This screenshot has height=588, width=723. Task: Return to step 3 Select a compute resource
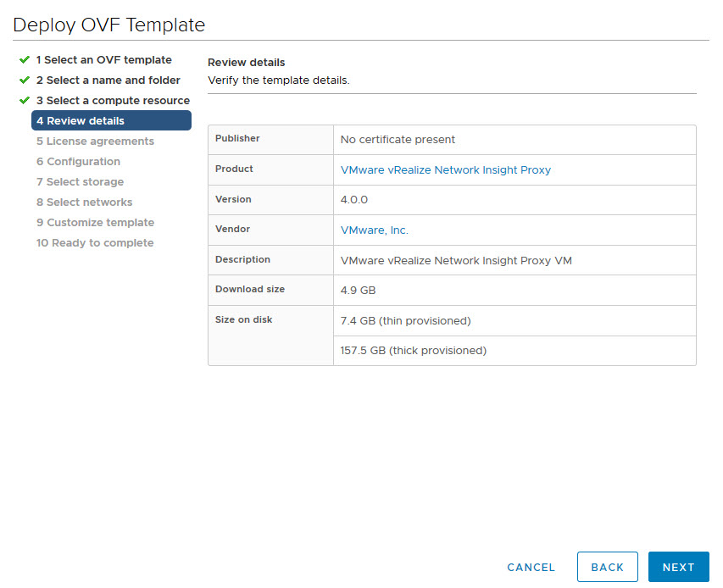click(113, 101)
